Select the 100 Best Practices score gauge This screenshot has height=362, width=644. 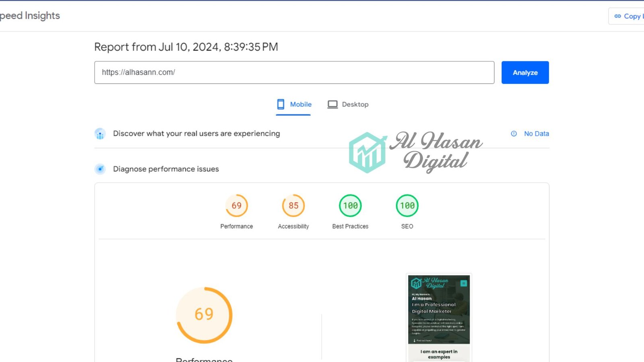click(x=350, y=206)
